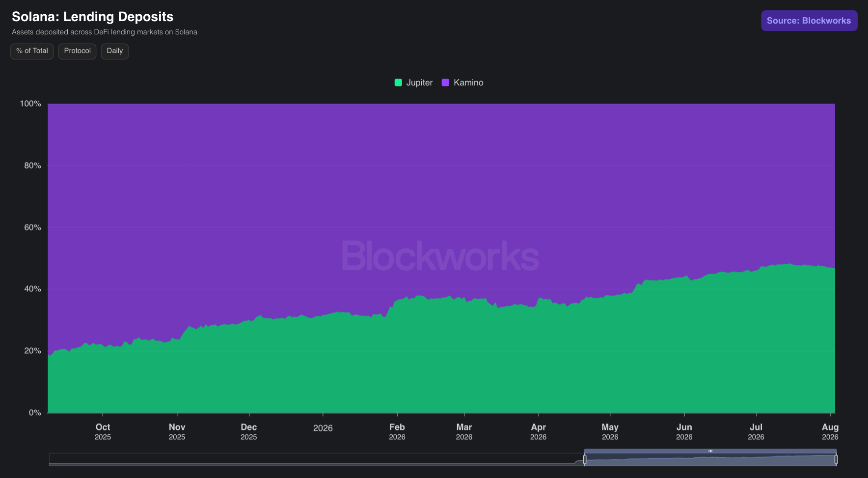Click the '0%' y-axis label
The width and height of the screenshot is (868, 478).
(35, 413)
